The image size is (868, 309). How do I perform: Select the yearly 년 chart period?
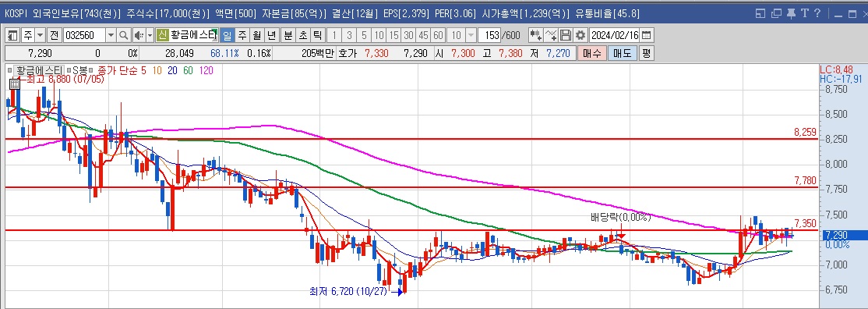pyautogui.click(x=271, y=36)
